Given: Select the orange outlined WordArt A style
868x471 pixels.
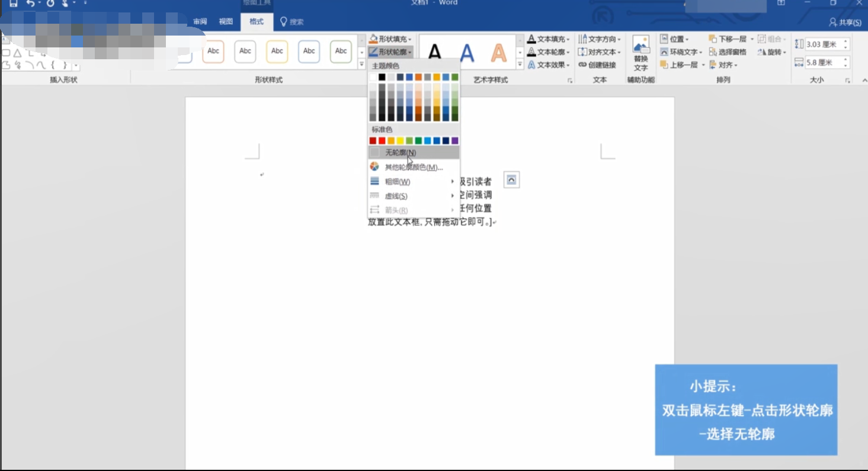Looking at the screenshot, I should 499,53.
